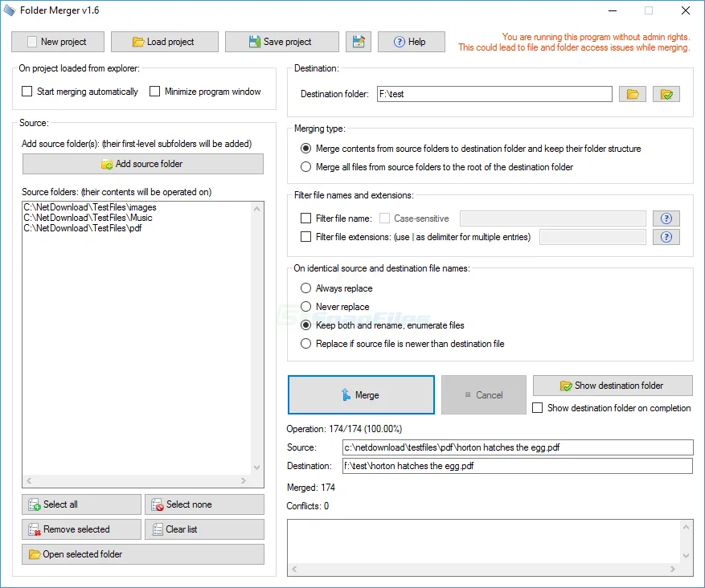
Task: Choose Always replace option
Action: tap(305, 288)
